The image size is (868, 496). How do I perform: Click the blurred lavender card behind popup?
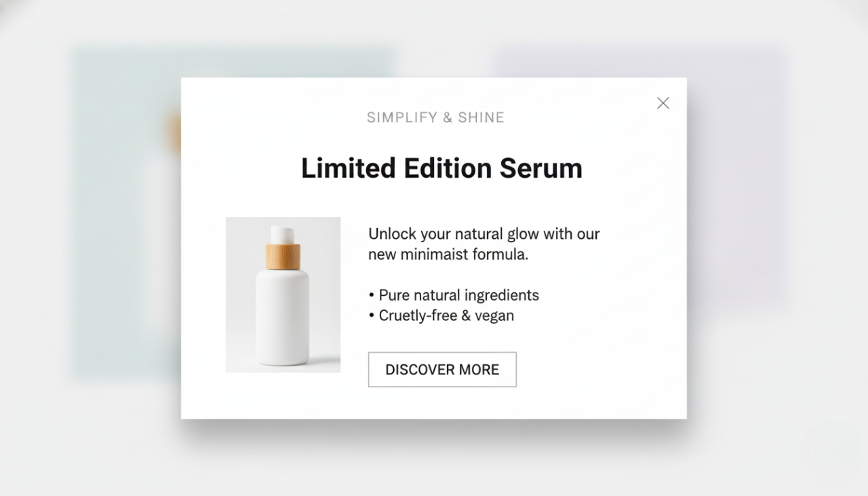pos(738,176)
